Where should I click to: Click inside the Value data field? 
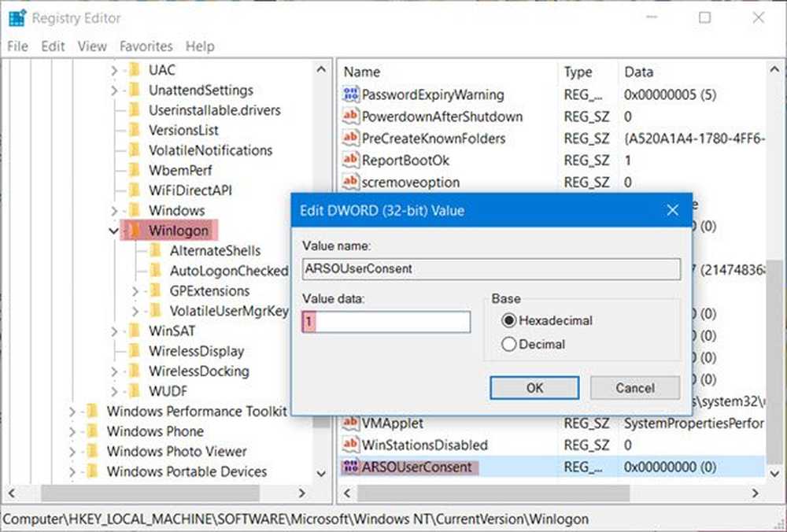click(386, 322)
